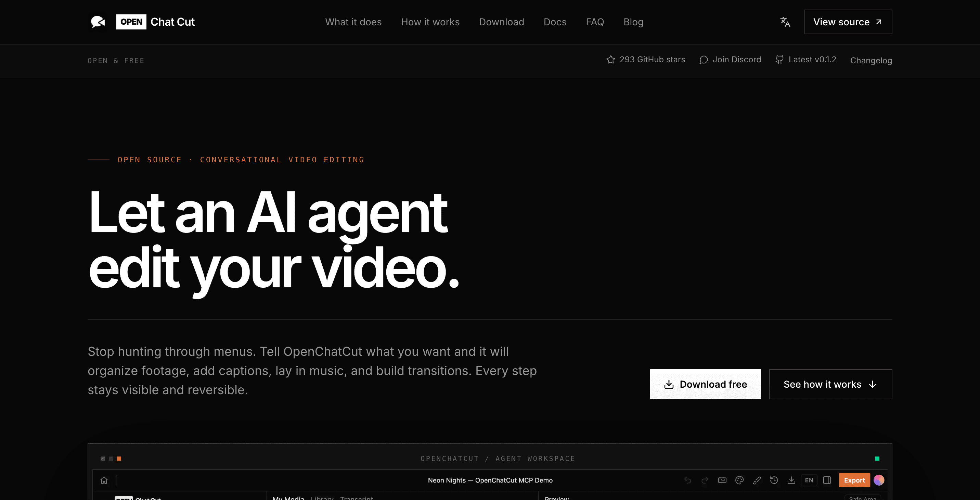Image resolution: width=980 pixels, height=500 pixels.
Task: Open the 293 GitHub stars link
Action: (646, 60)
